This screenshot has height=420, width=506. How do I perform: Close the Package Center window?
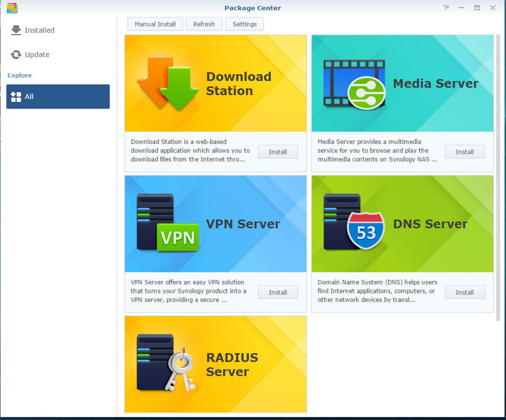tap(493, 8)
